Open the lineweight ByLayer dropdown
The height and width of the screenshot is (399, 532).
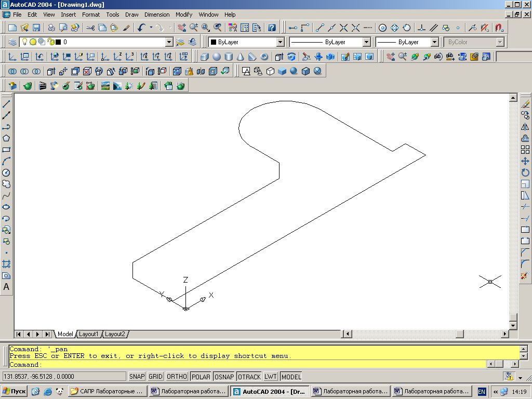pyautogui.click(x=435, y=42)
